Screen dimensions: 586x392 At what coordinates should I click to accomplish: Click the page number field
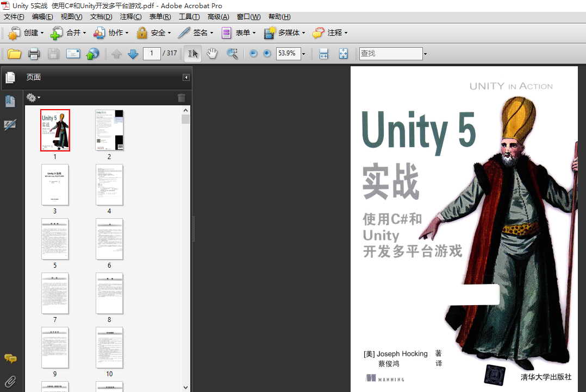tap(152, 53)
